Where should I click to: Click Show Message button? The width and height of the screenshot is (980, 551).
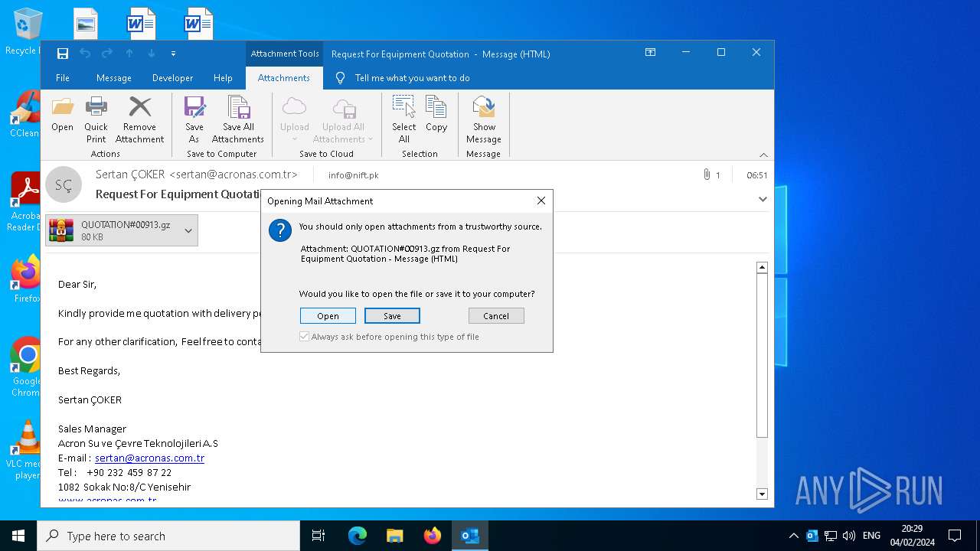(484, 119)
